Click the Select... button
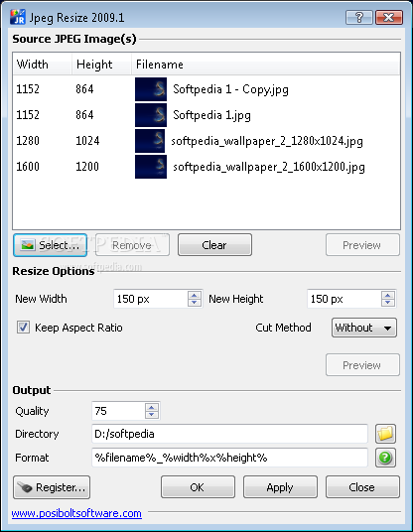The image size is (413, 532). click(51, 245)
